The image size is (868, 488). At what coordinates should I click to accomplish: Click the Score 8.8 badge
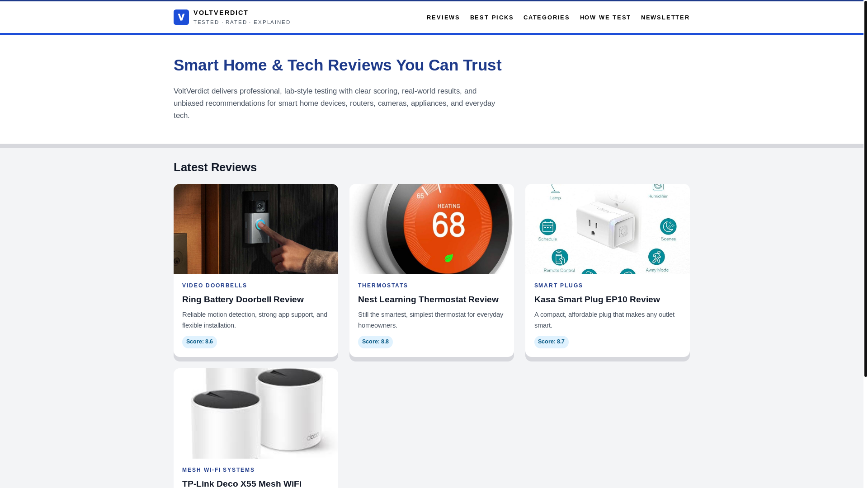point(375,342)
